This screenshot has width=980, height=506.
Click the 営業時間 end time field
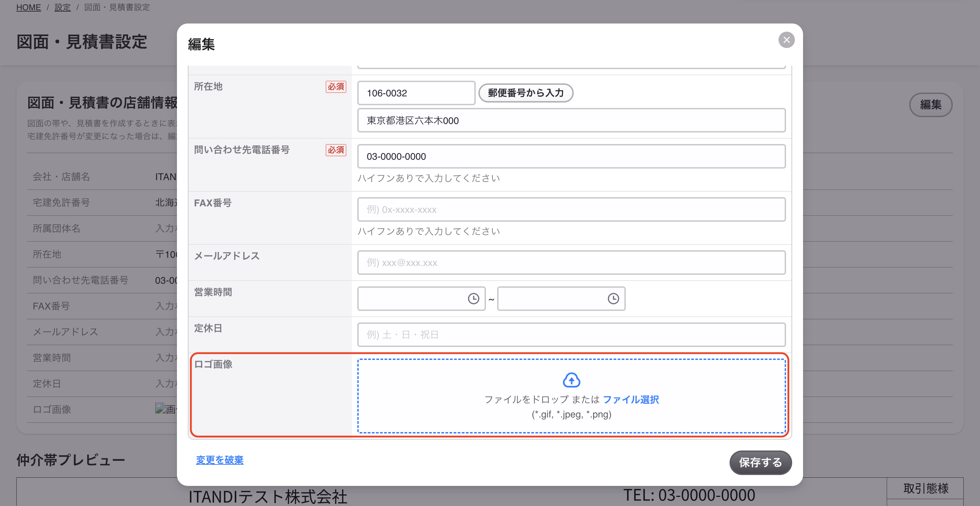tap(561, 299)
